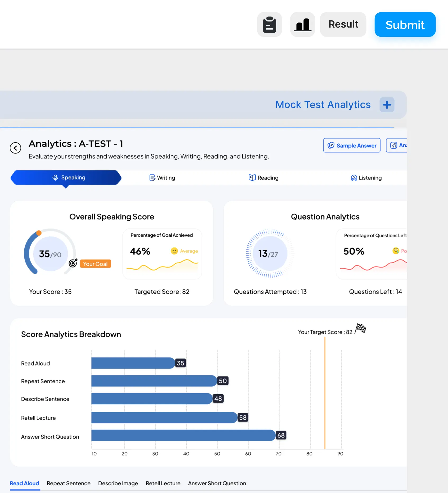The image size is (448, 493).
Task: Open the Describe Image sub-tab
Action: click(x=118, y=483)
